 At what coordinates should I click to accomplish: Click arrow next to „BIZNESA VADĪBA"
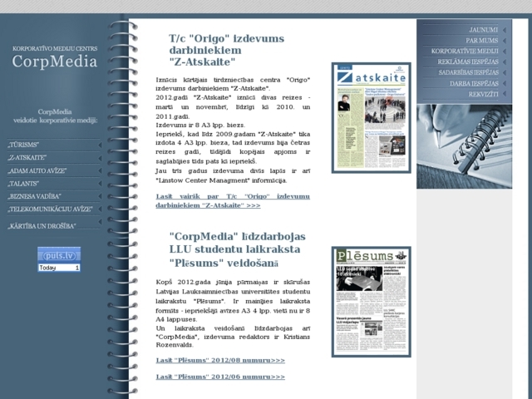[x=100, y=196]
